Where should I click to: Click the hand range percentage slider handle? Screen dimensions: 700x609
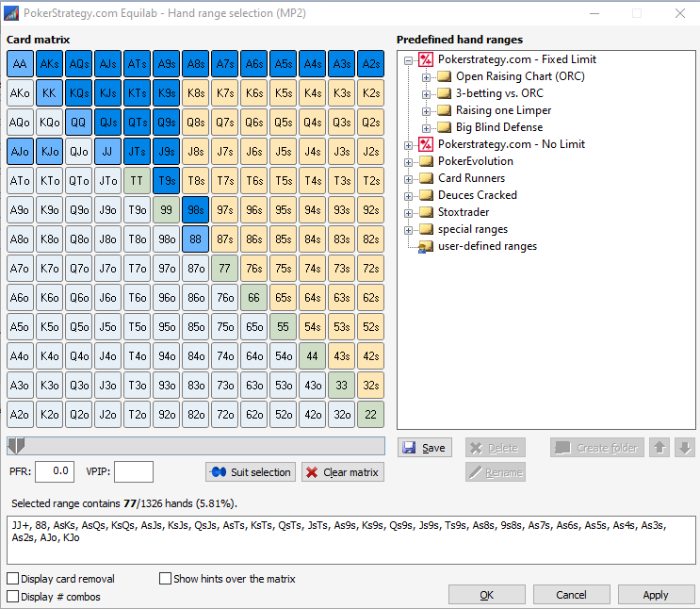coord(15,445)
